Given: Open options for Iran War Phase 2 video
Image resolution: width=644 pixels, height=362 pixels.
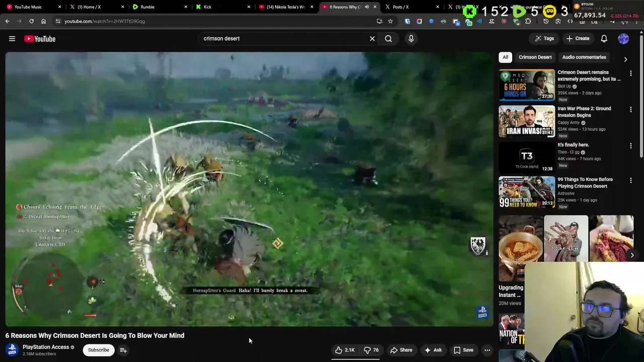Looking at the screenshot, I should tap(630, 109).
